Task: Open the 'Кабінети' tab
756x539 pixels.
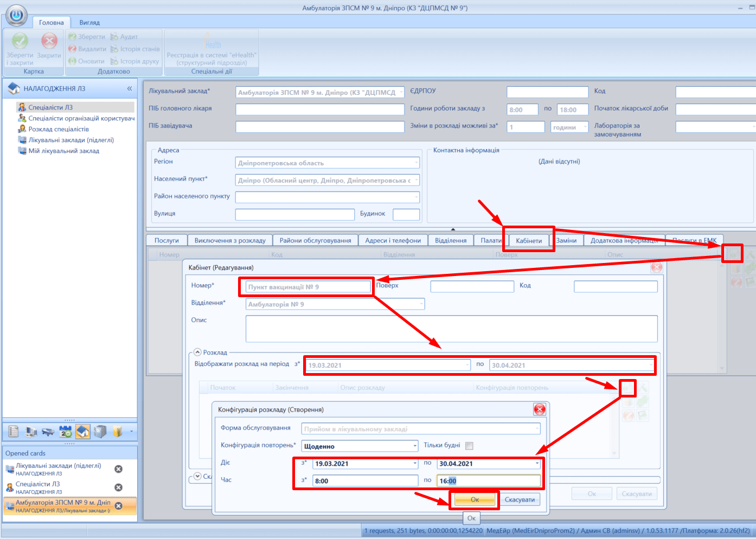Action: [x=529, y=241]
